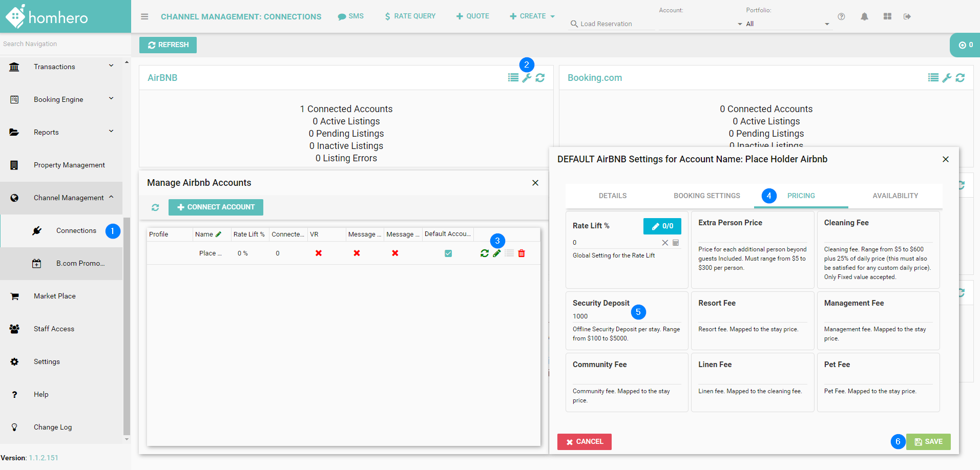Switch to the Booking Settings tab

[706, 196]
